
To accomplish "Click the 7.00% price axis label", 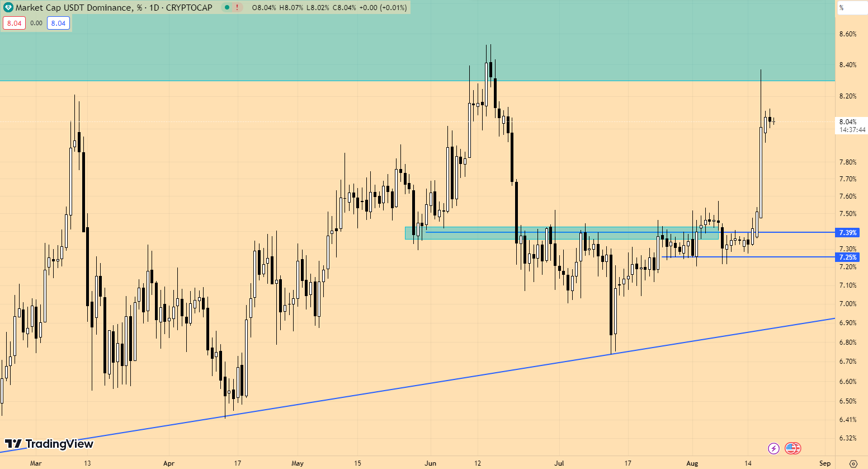I will [x=848, y=304].
